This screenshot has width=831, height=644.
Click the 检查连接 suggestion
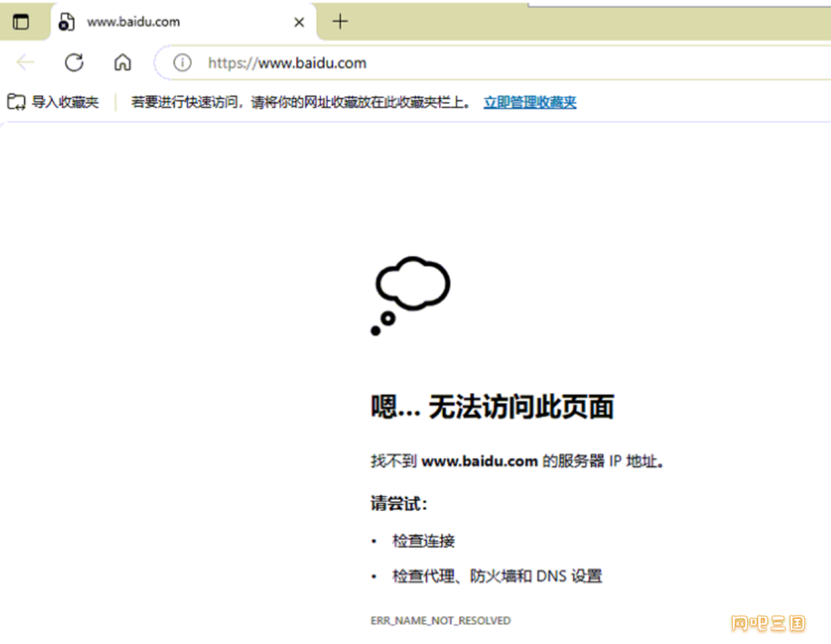pos(423,541)
